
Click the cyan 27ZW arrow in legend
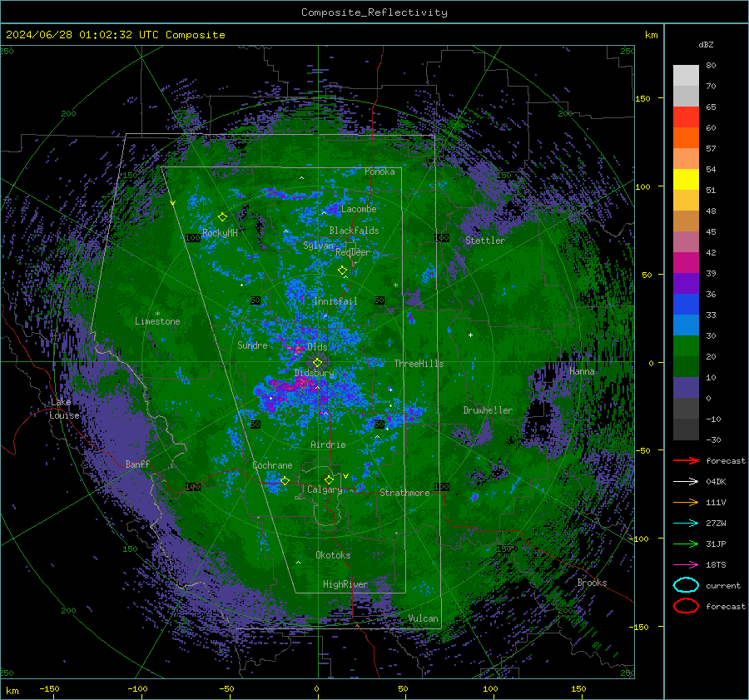[x=686, y=524]
